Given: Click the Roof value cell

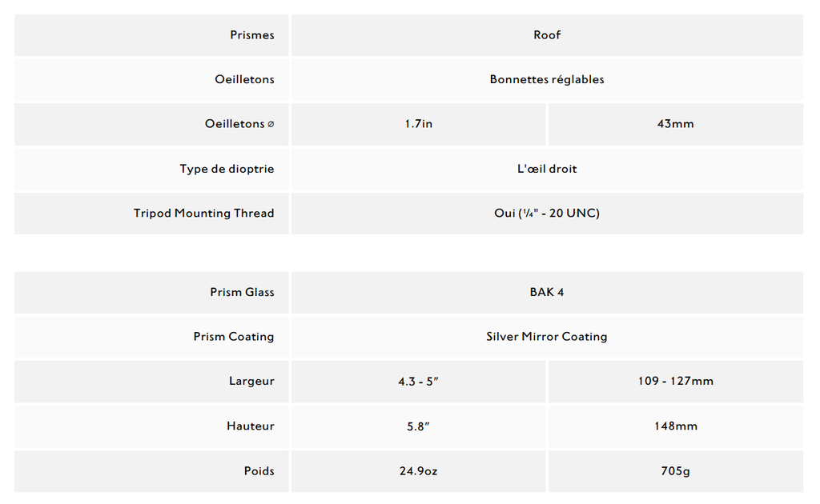Looking at the screenshot, I should 547,35.
